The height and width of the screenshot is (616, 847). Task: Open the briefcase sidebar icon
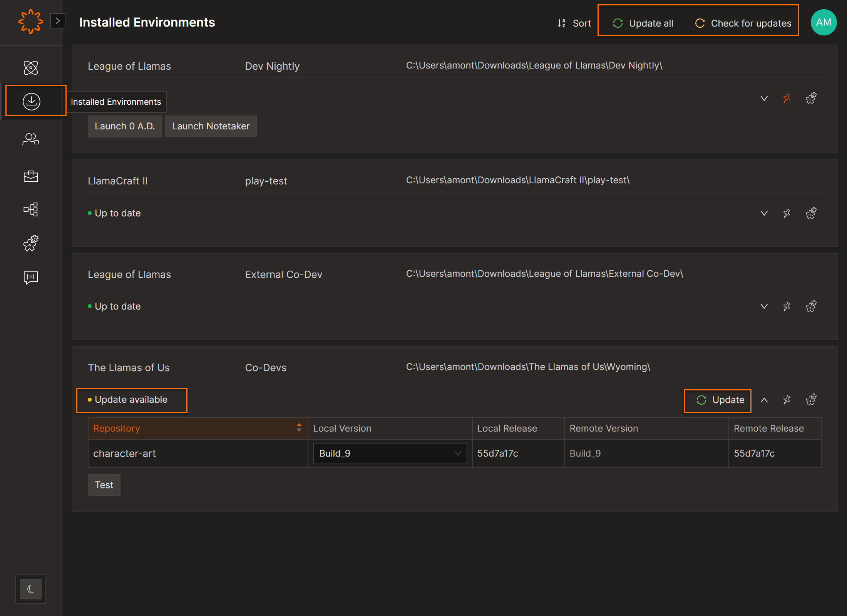(x=31, y=176)
